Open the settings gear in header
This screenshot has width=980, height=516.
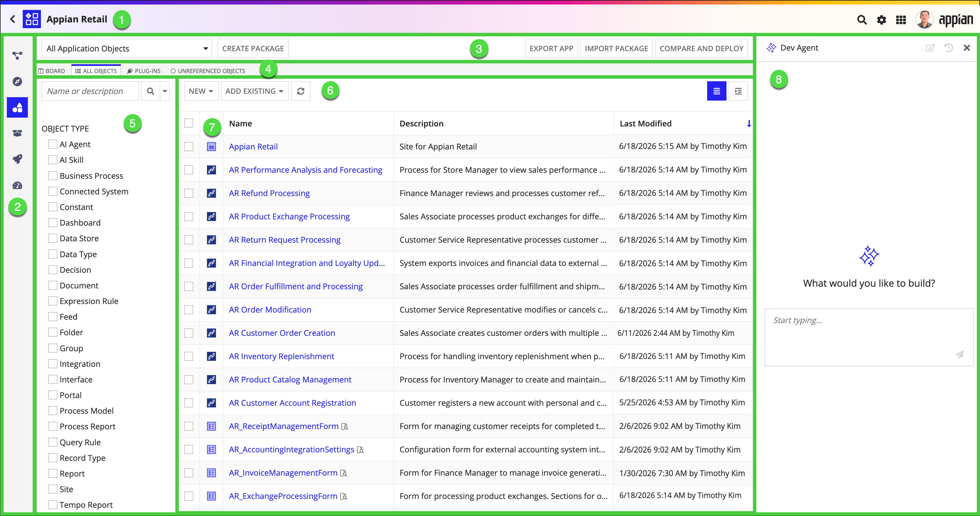click(x=881, y=20)
